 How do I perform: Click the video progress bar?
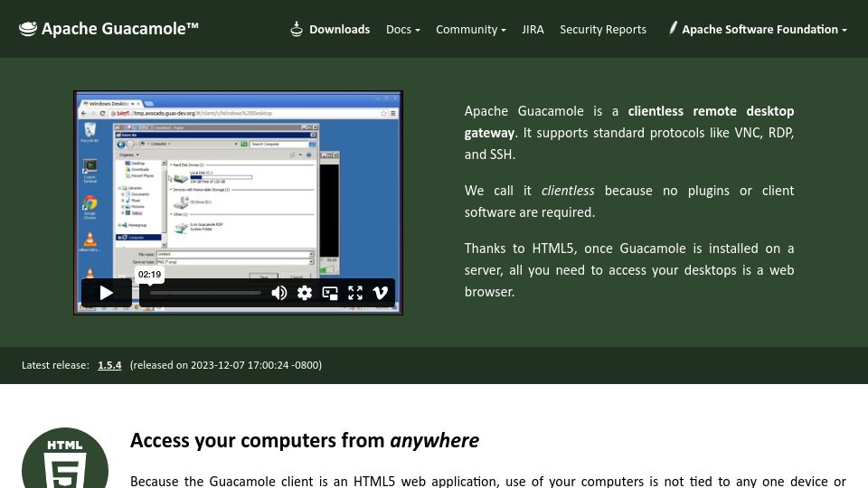point(205,293)
